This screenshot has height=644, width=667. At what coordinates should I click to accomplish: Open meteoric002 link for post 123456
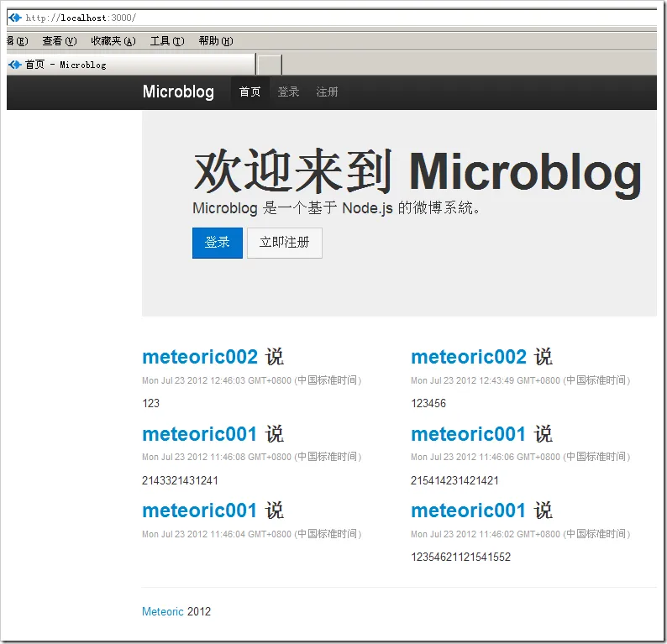click(469, 357)
